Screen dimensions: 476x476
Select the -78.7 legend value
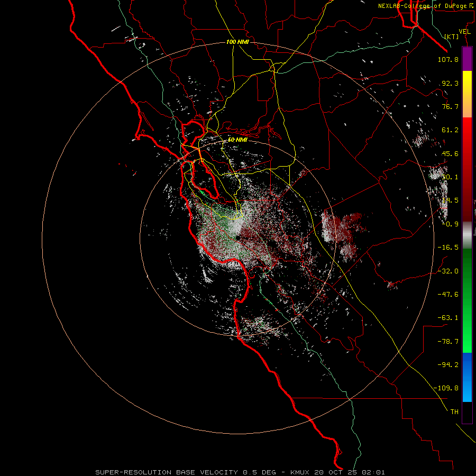pos(448,342)
